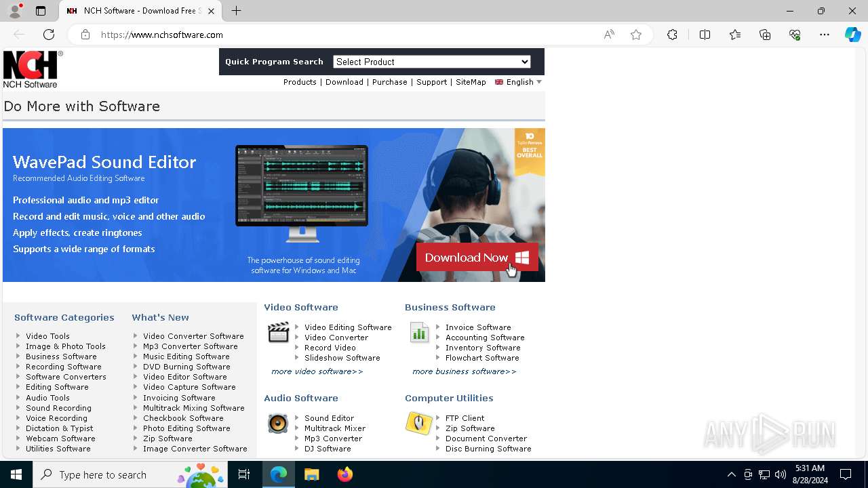Open tab actions menu

tap(41, 11)
